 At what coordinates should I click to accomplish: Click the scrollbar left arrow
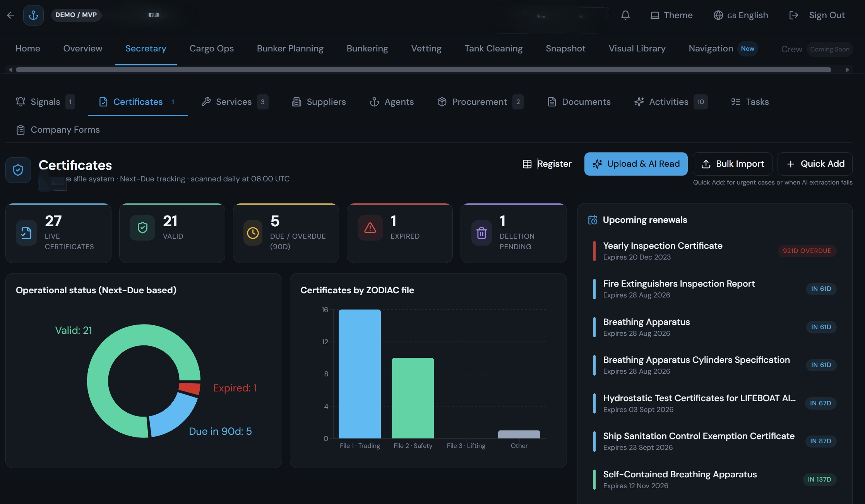pyautogui.click(x=10, y=70)
